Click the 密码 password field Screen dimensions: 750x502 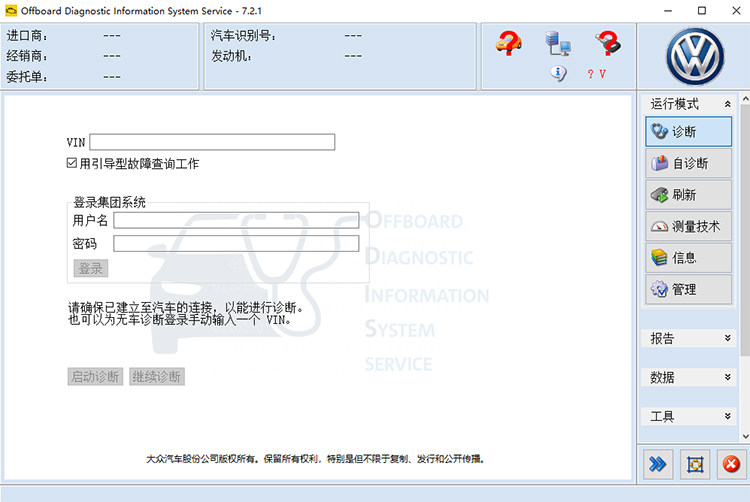click(x=236, y=243)
